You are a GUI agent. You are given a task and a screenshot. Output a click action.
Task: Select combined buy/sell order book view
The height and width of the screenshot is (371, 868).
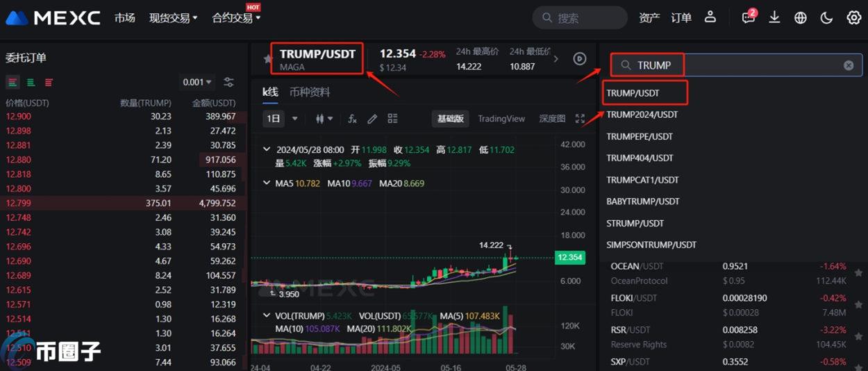pyautogui.click(x=13, y=82)
